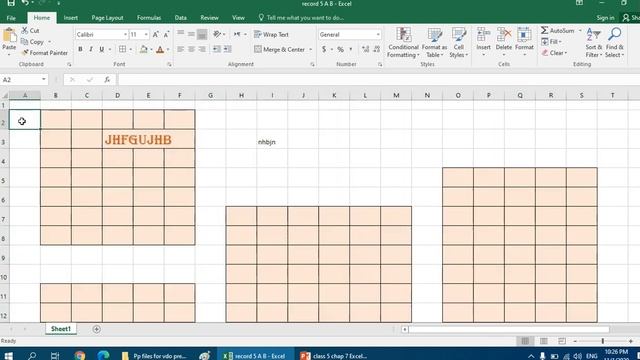Image resolution: width=640 pixels, height=360 pixels.
Task: Toggle Bold formatting
Action: point(80,49)
